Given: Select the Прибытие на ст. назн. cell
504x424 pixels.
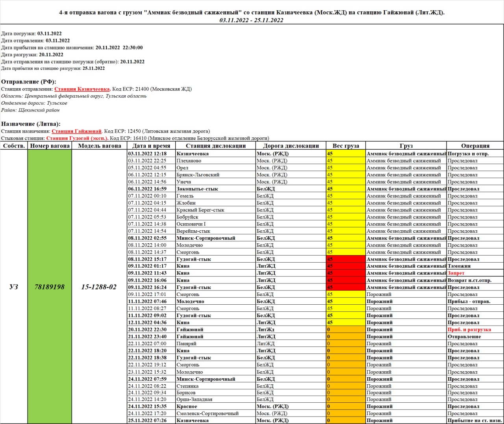Looking at the screenshot, I should click(x=474, y=420).
